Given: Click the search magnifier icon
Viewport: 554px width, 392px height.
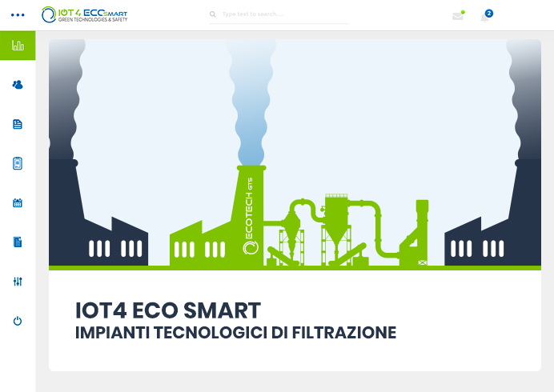Looking at the screenshot, I should click(213, 14).
